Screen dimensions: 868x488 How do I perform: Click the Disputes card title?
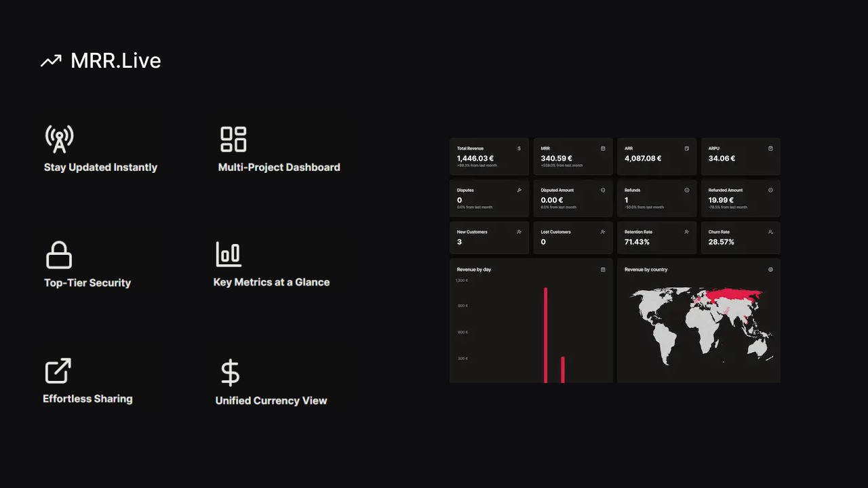465,190
